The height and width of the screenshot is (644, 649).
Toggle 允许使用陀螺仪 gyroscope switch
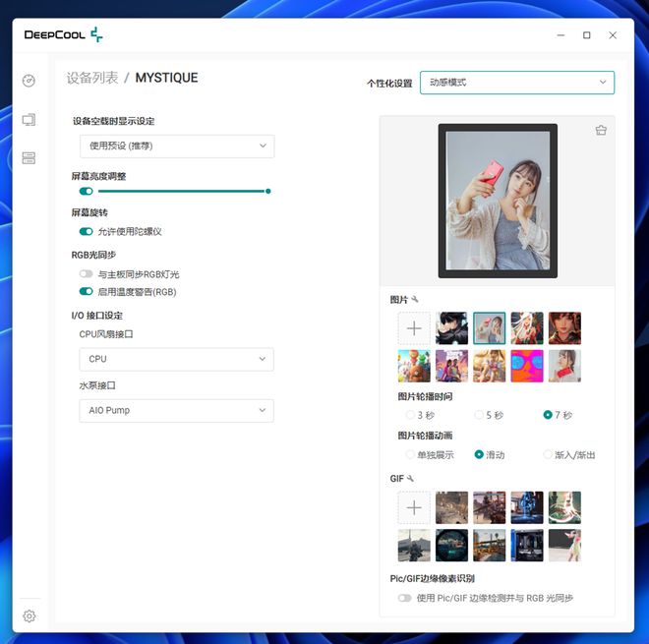pyautogui.click(x=87, y=231)
